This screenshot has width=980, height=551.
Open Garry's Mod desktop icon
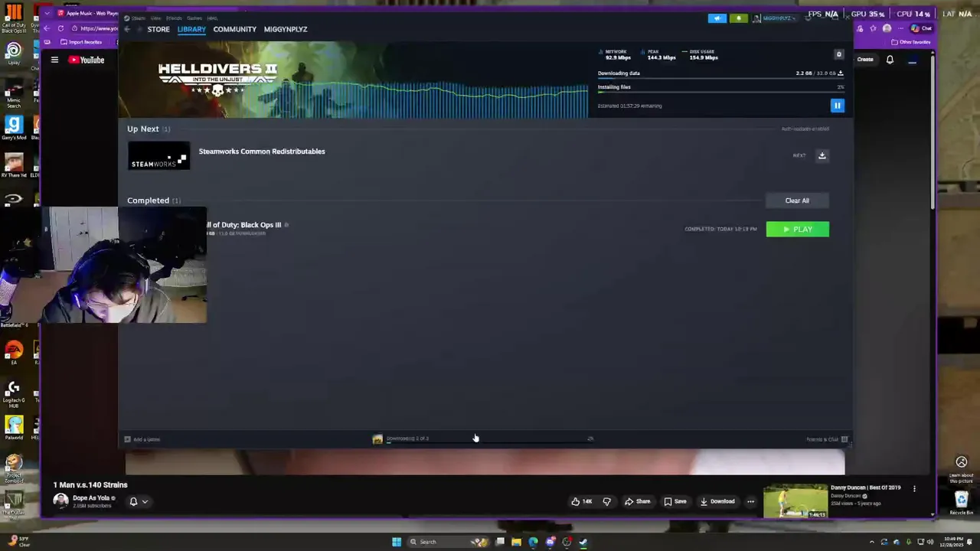[x=13, y=127]
